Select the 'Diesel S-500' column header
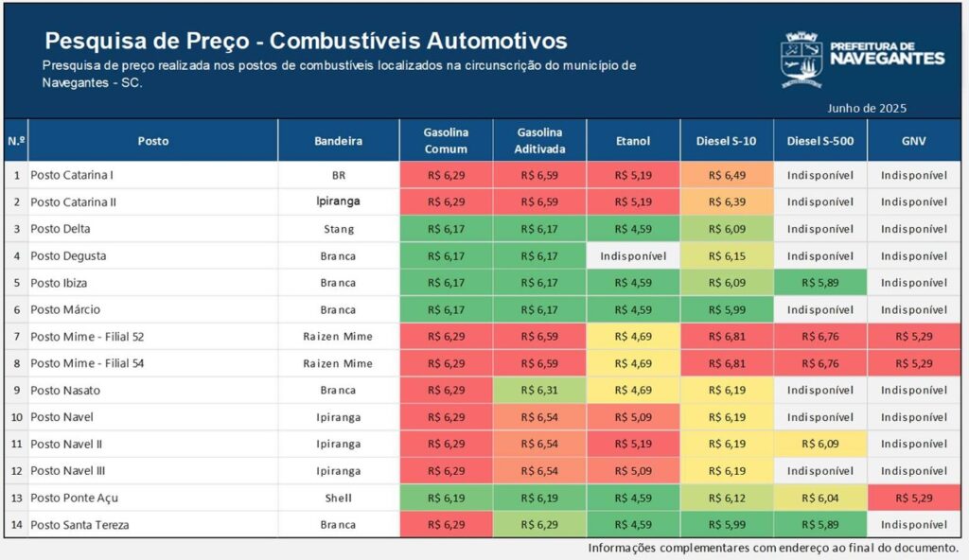The image size is (969, 560). point(820,141)
